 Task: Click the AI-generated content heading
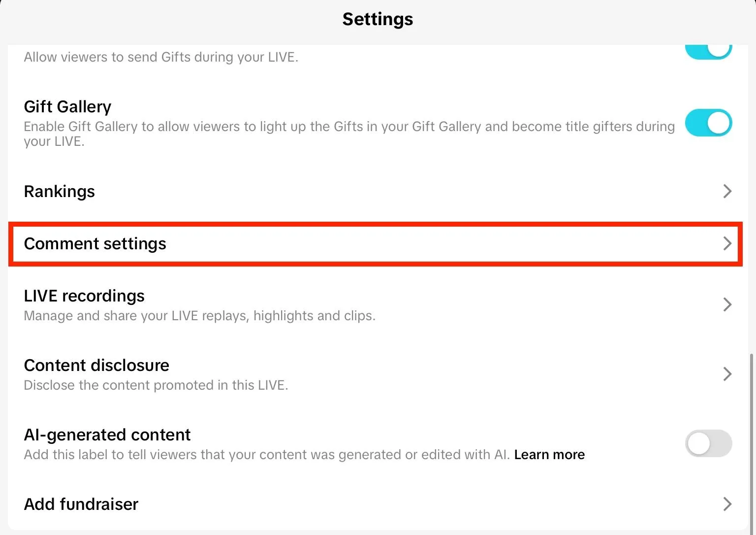[107, 435]
